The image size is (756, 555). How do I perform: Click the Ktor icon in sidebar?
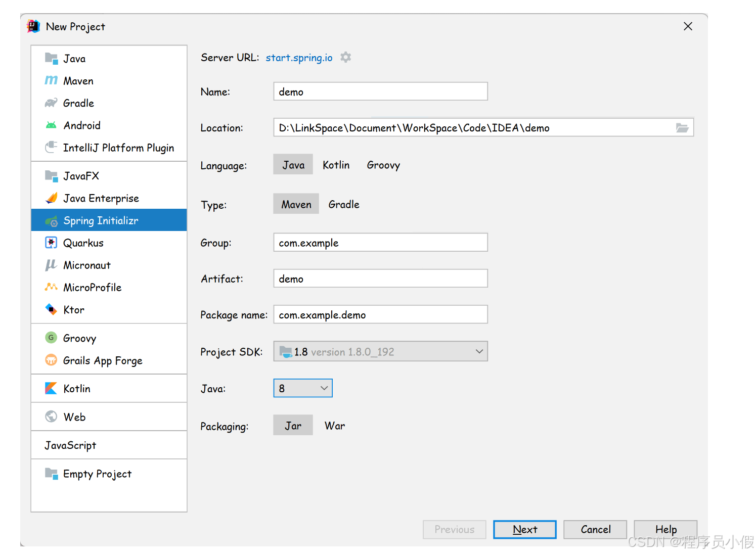pos(51,309)
